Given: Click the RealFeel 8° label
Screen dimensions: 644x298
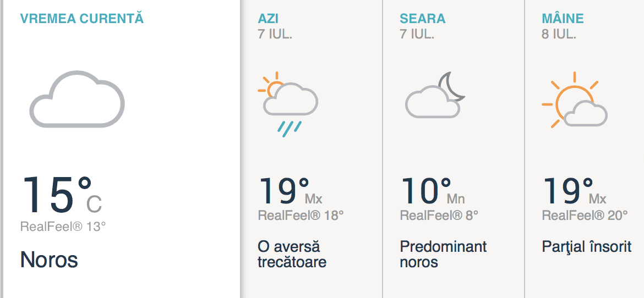Looking at the screenshot, I should 439,215.
